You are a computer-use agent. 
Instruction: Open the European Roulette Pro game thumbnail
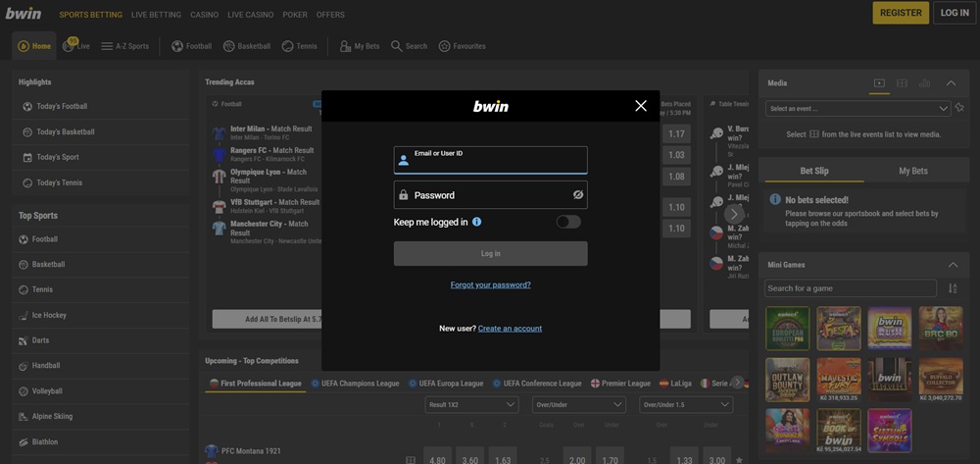click(x=788, y=329)
